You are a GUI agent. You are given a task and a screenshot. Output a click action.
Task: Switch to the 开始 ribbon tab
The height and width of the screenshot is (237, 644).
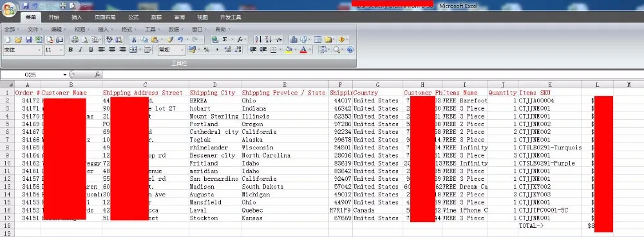(54, 17)
